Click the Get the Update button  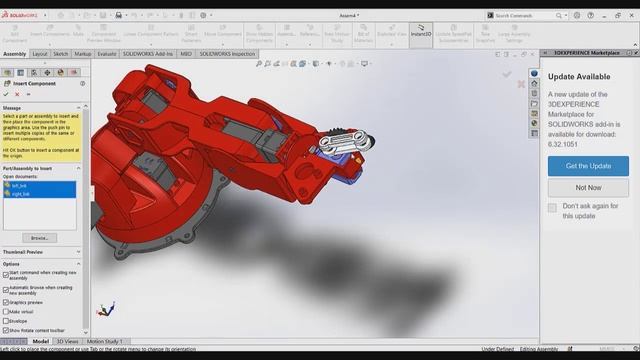(x=588, y=166)
